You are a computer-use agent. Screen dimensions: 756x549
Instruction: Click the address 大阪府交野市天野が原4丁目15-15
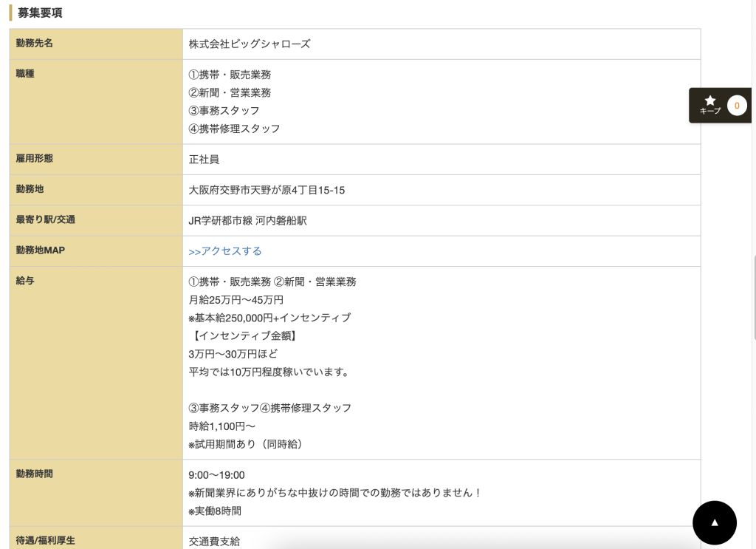[x=267, y=191]
